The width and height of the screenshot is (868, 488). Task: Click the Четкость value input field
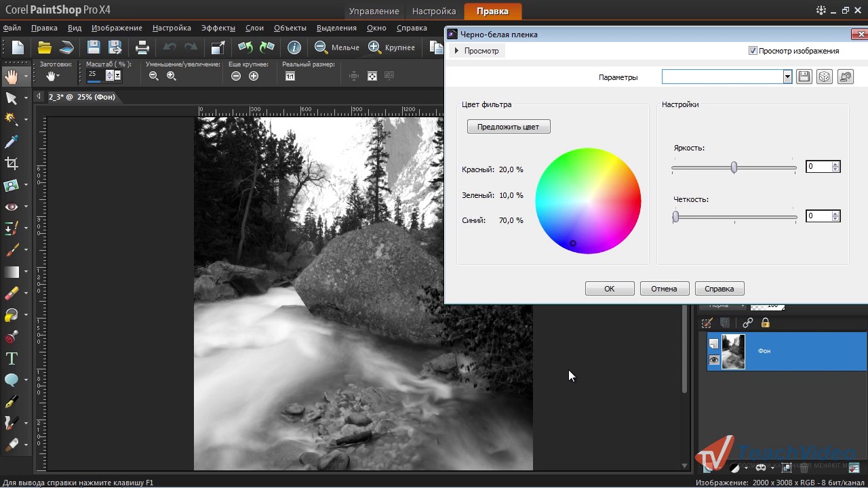(818, 216)
